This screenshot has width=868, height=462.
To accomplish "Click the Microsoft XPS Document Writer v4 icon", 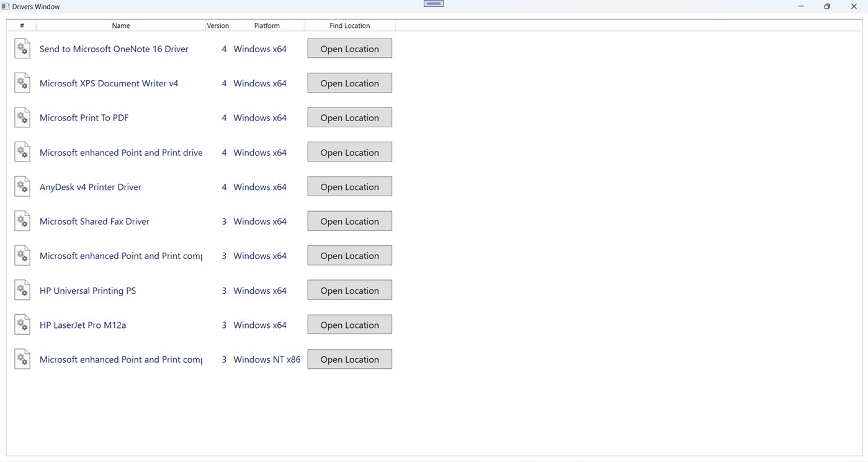I will tap(22, 83).
